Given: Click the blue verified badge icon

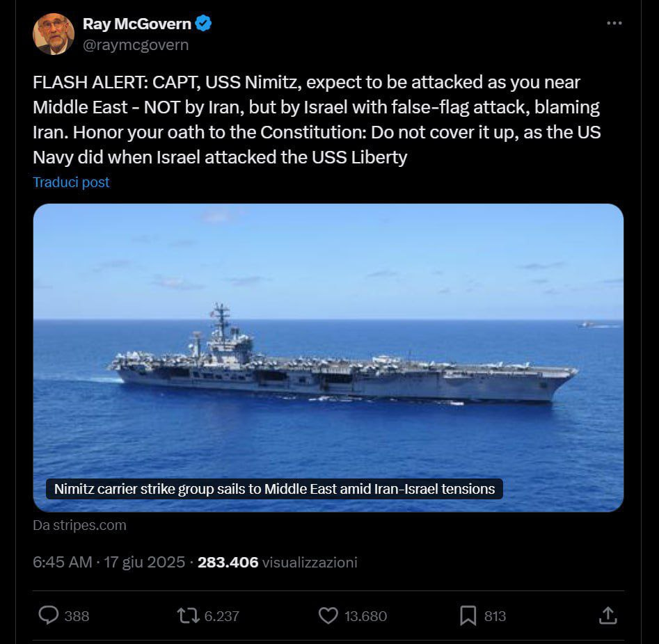Looking at the screenshot, I should point(204,24).
